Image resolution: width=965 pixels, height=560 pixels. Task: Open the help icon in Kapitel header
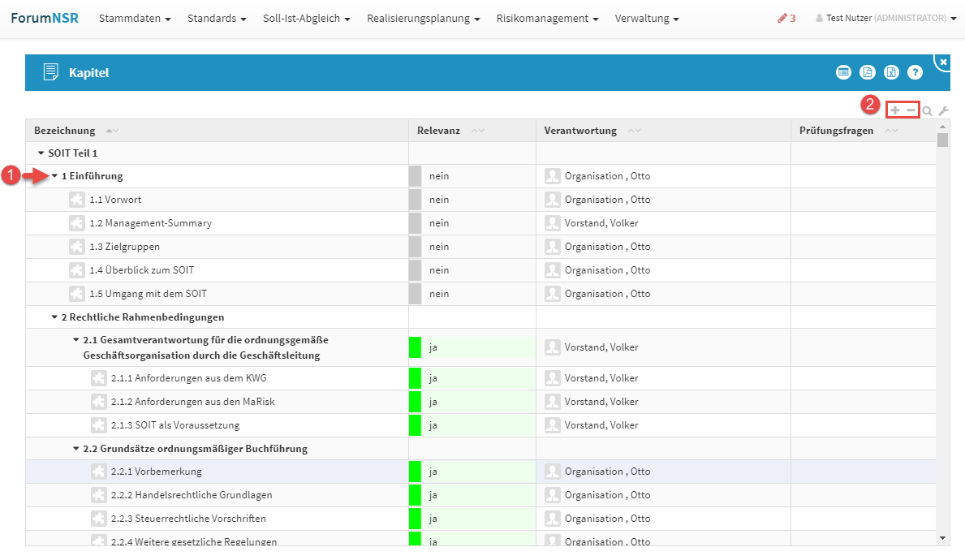click(915, 72)
